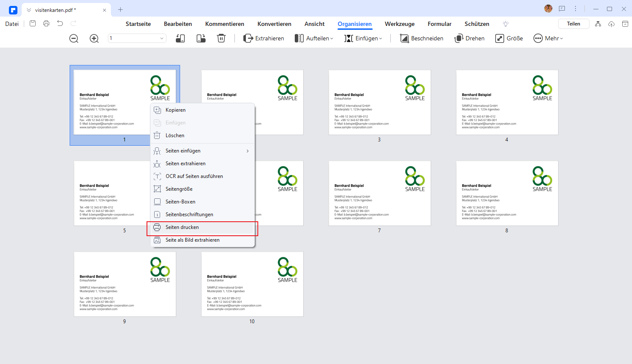Screen dimensions: 632x364
Task: Open the Mehr dropdown
Action: click(548, 39)
